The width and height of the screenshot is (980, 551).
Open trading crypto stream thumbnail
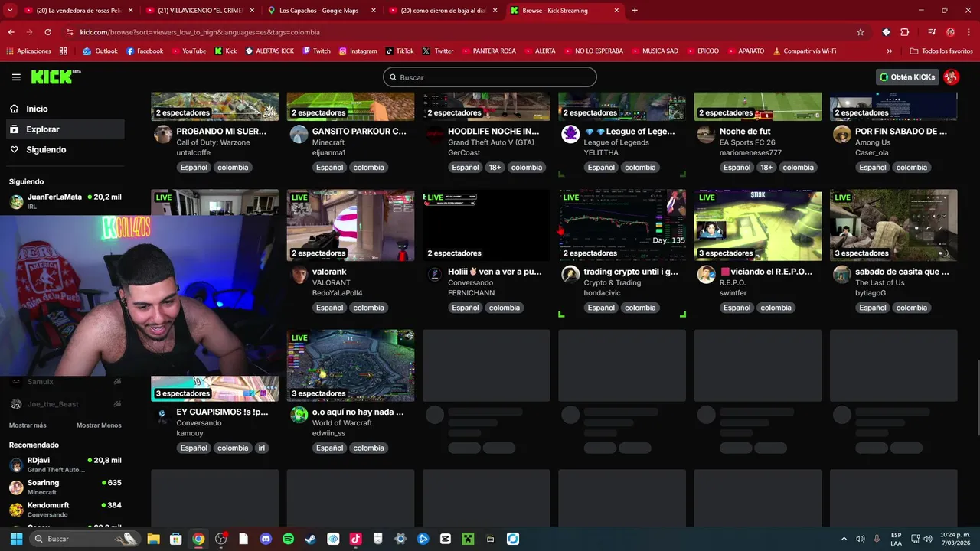(622, 225)
